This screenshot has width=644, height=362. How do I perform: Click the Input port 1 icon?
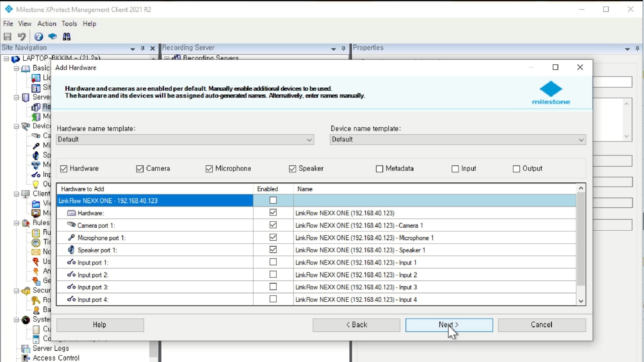71,262
